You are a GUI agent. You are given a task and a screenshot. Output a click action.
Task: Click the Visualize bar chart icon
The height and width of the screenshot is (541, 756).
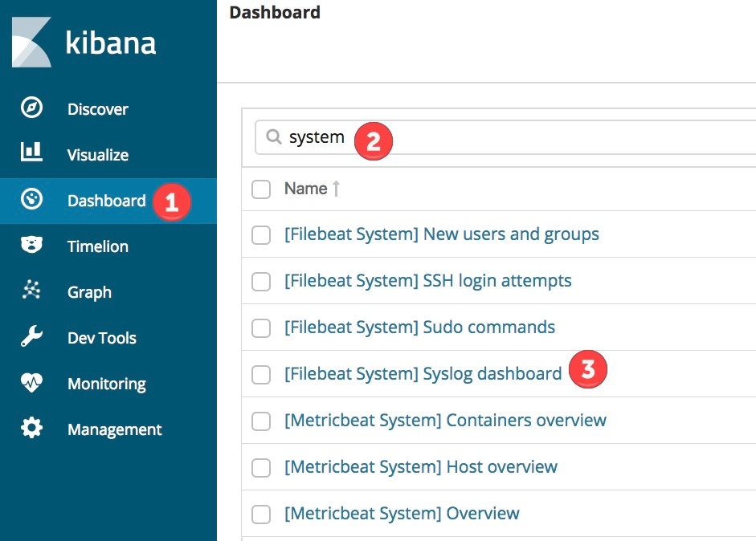click(x=31, y=152)
